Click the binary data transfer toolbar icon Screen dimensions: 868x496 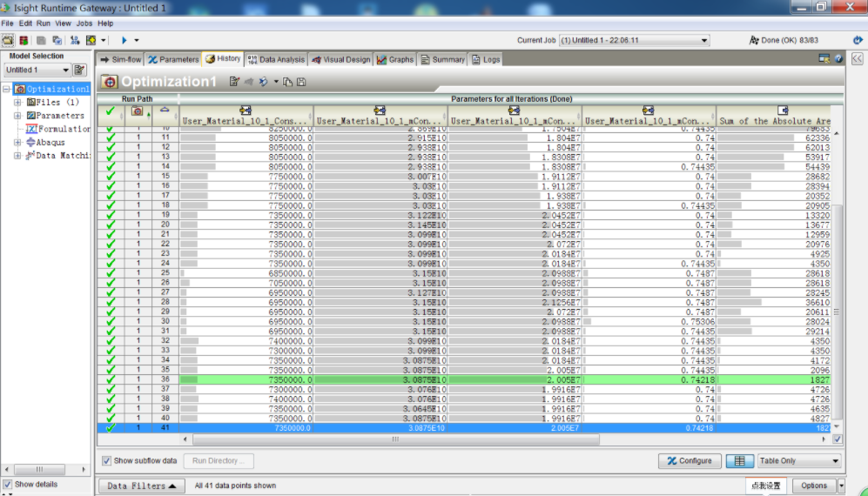coord(75,40)
